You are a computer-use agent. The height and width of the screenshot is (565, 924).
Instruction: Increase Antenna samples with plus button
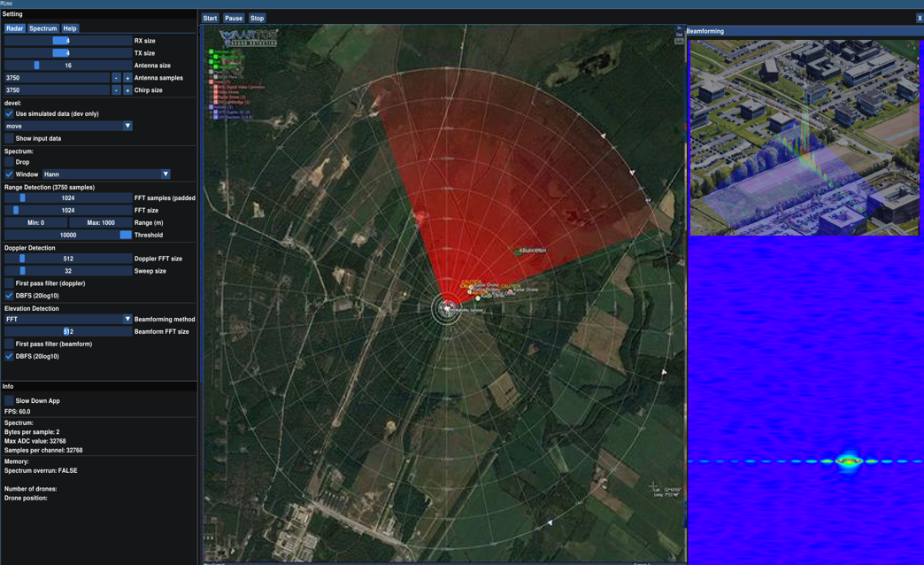(127, 78)
